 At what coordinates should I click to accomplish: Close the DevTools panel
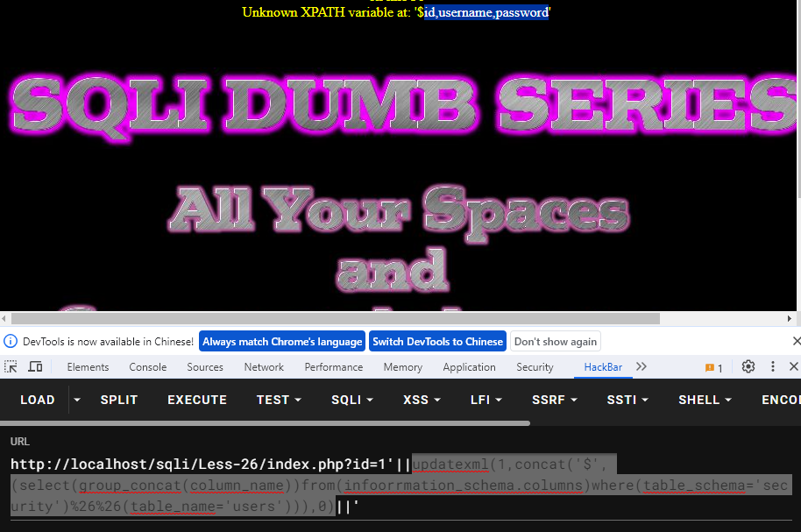click(793, 366)
